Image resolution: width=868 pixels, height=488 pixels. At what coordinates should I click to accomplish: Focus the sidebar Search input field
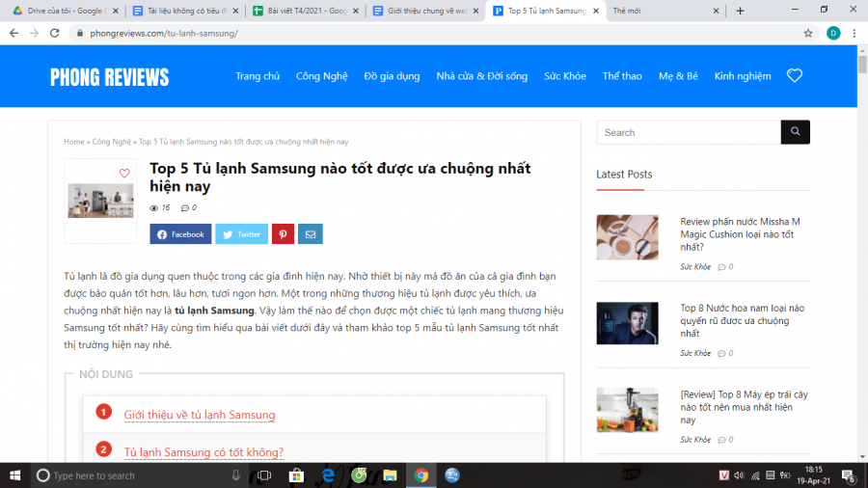pyautogui.click(x=689, y=132)
